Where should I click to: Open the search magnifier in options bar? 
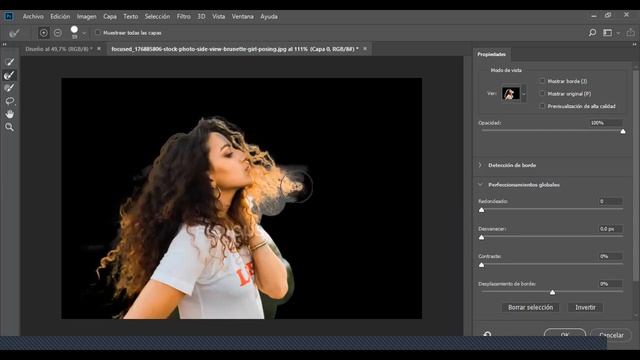point(592,33)
